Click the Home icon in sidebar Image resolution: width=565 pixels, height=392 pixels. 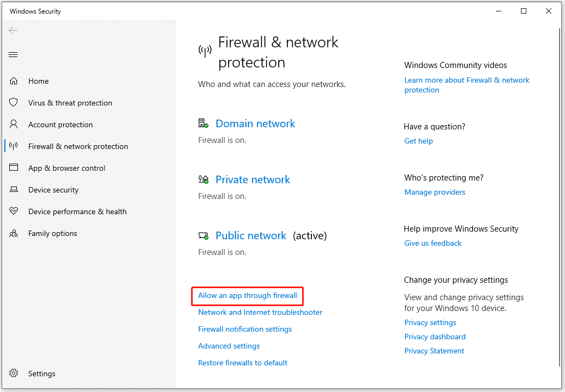(x=14, y=81)
